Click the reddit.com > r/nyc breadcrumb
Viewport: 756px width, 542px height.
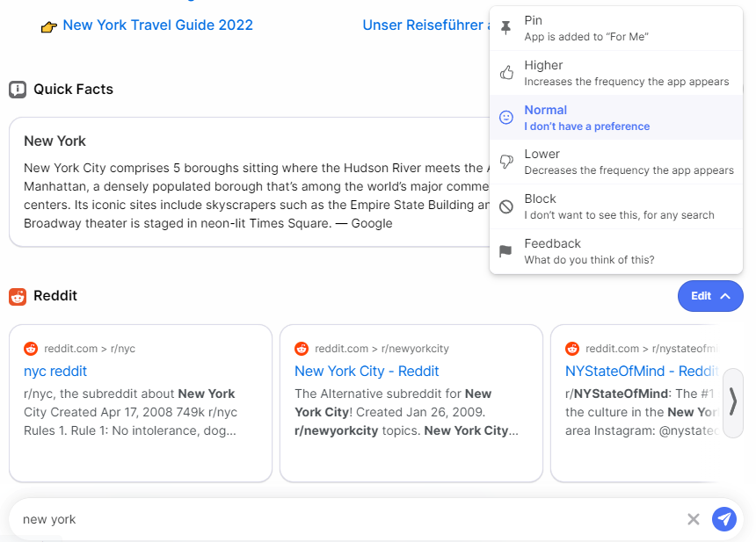pyautogui.click(x=90, y=349)
